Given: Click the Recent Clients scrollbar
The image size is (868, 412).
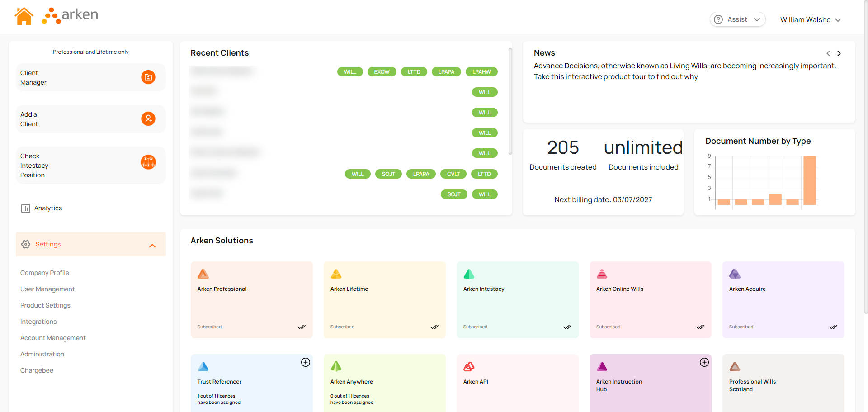Looking at the screenshot, I should (510, 101).
